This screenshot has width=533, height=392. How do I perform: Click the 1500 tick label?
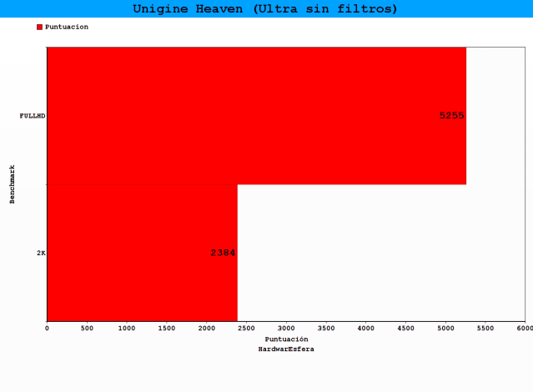coord(167,328)
